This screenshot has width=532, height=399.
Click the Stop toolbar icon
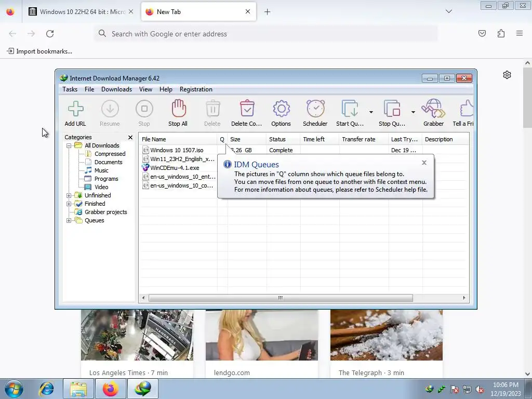coord(144,109)
